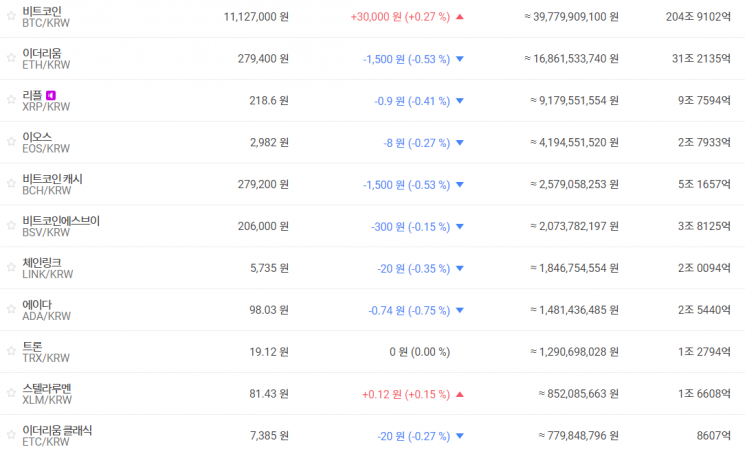Select market cap 204조 9102억
The height and width of the screenshot is (456, 745).
click(698, 17)
